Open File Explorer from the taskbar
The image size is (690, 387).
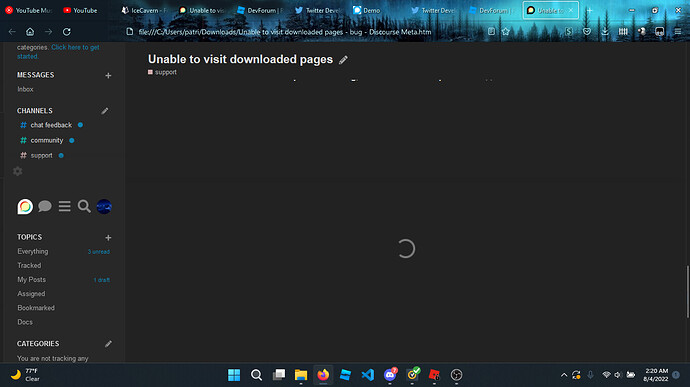[x=301, y=375]
